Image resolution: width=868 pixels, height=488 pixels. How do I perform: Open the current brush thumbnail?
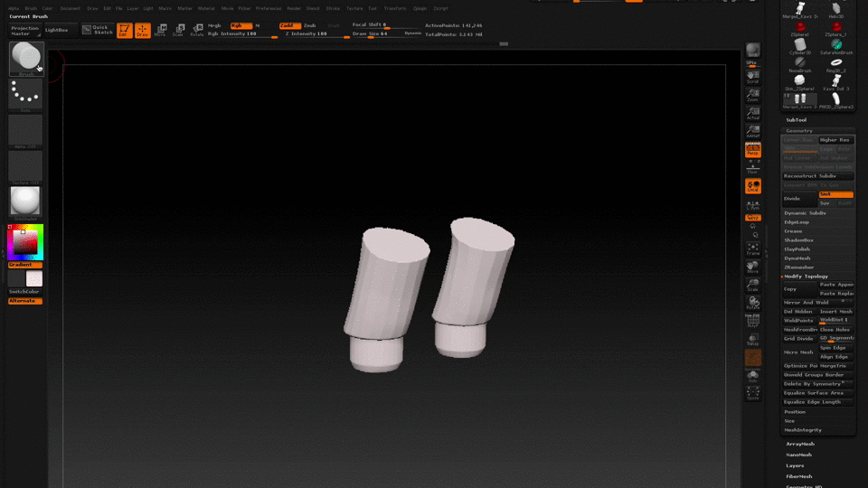click(26, 58)
